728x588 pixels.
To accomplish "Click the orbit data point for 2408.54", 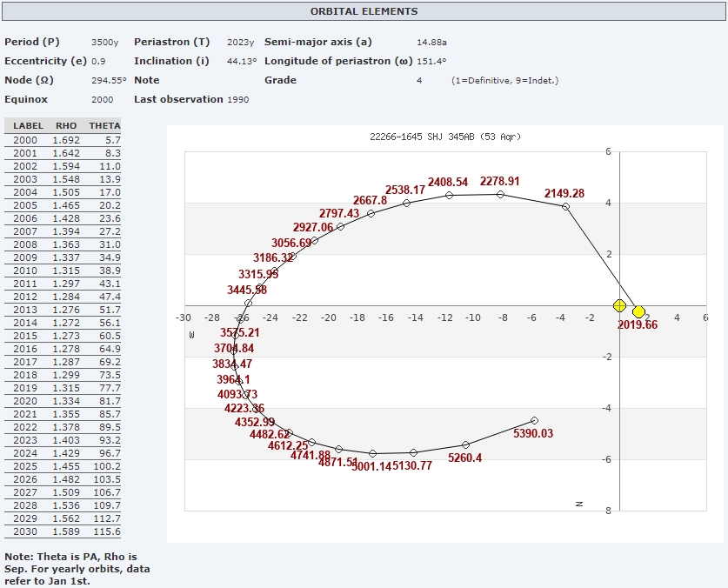I will 449,195.
